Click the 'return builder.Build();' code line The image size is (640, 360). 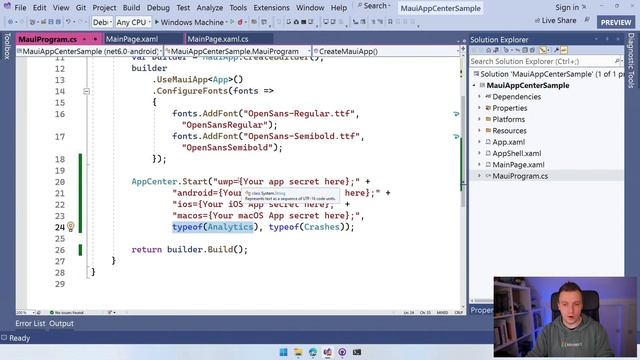point(189,249)
